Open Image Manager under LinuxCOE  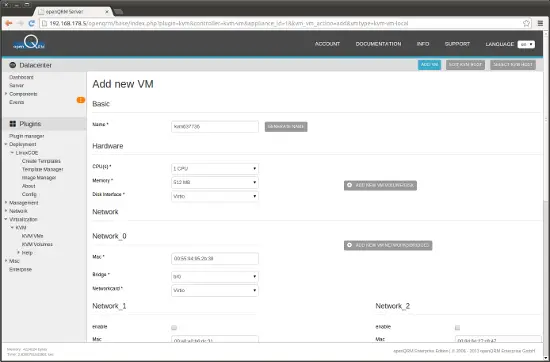click(39, 177)
